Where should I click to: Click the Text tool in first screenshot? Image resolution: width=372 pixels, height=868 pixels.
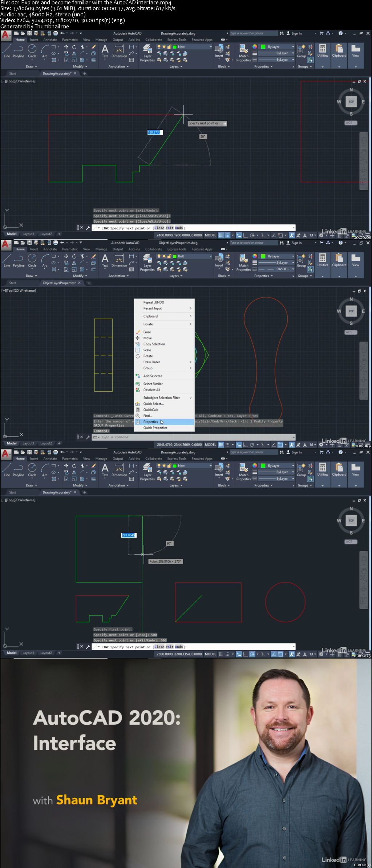(x=105, y=51)
